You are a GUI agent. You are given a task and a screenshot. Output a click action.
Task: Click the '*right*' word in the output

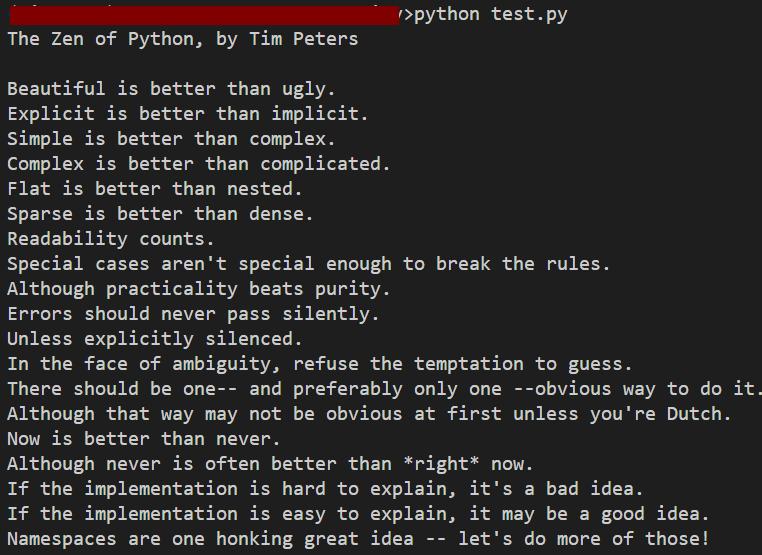tap(441, 464)
